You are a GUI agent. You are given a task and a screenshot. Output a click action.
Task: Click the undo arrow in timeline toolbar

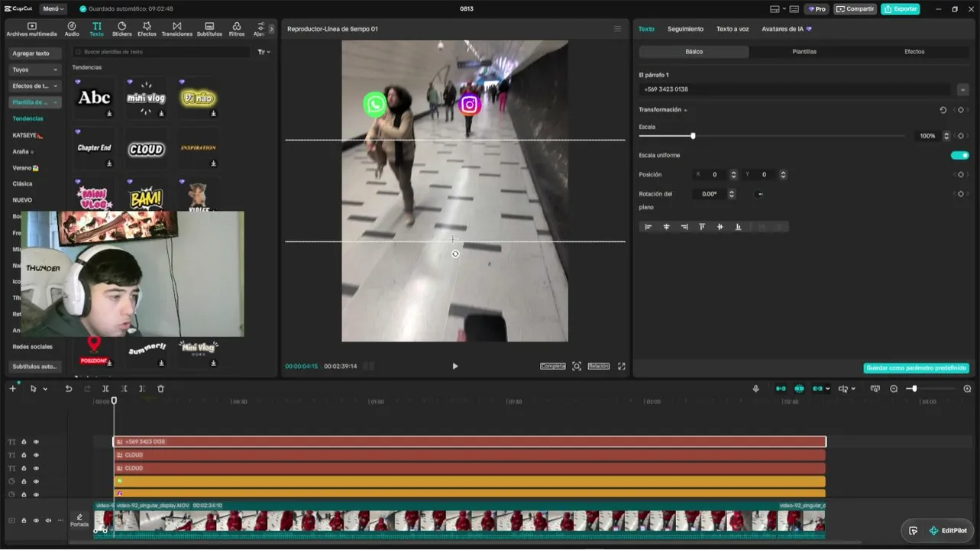(69, 389)
